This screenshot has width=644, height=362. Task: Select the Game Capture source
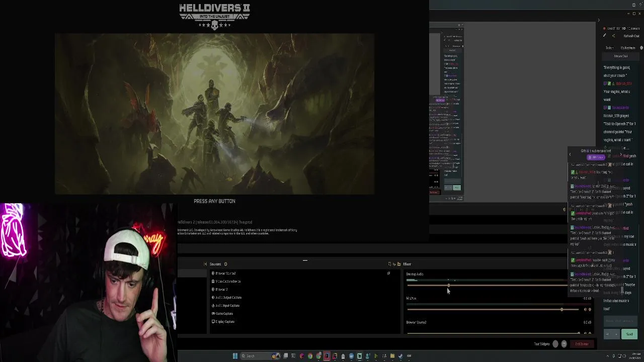(x=305, y=314)
